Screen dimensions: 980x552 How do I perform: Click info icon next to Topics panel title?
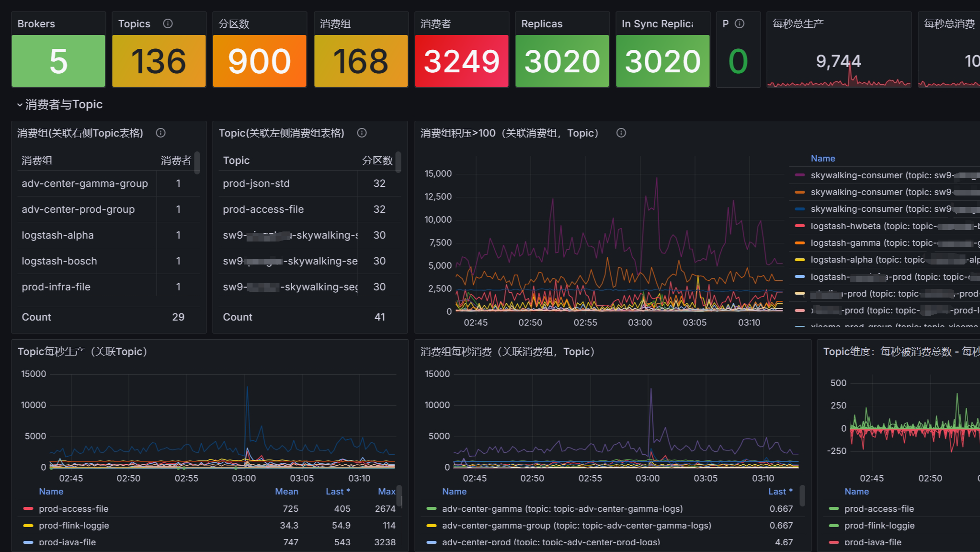tap(168, 23)
